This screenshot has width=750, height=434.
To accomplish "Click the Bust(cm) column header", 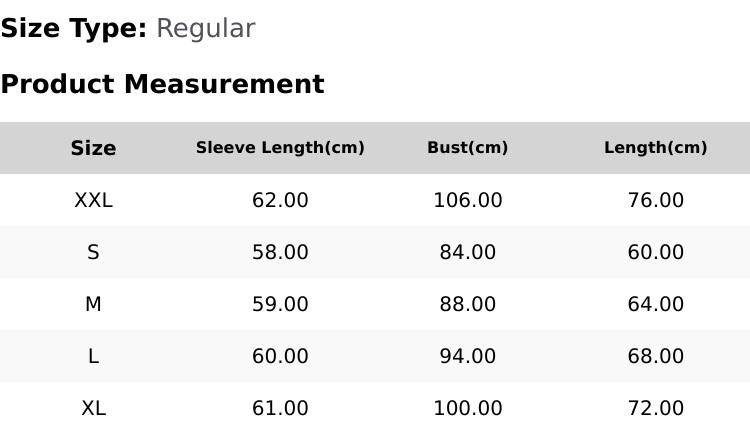I will tap(467, 147).
